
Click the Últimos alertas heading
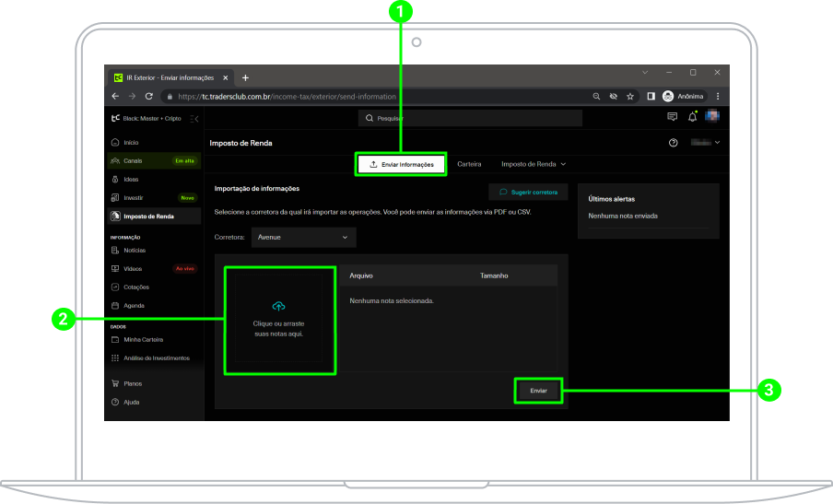click(x=612, y=199)
